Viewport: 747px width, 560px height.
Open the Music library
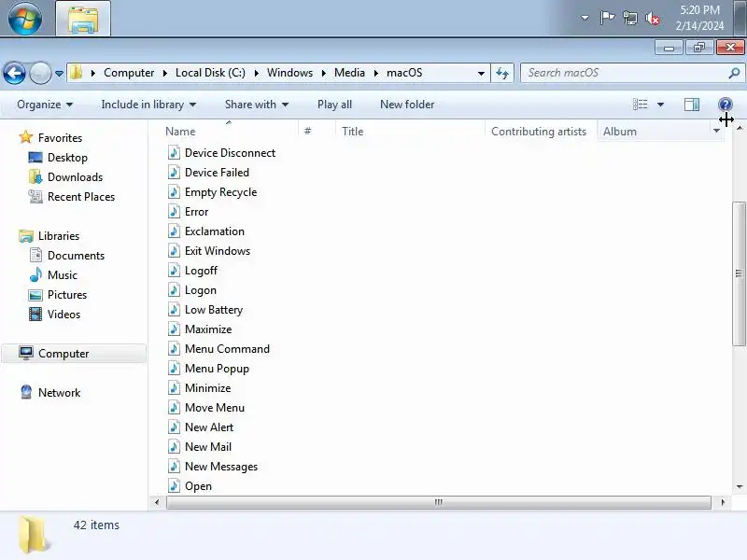click(62, 275)
